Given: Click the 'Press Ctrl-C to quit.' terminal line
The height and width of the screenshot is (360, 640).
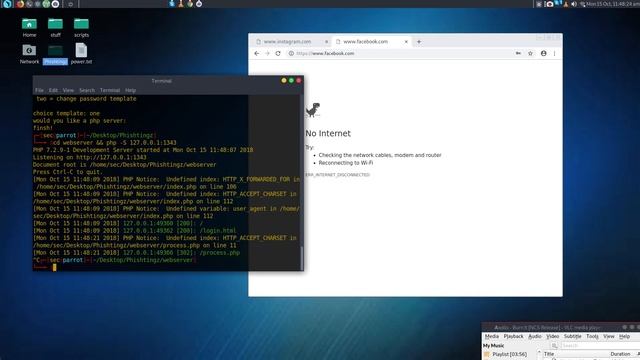Looking at the screenshot, I should (x=68, y=172).
